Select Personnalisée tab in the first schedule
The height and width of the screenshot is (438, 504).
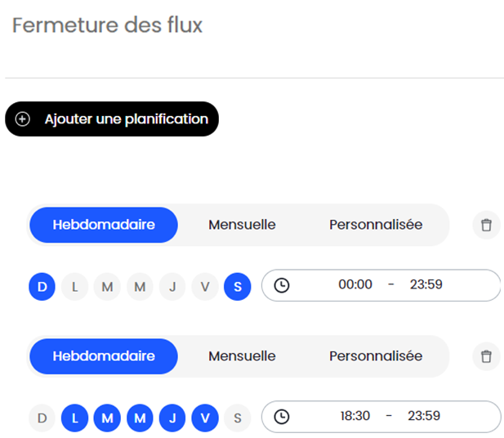376,225
